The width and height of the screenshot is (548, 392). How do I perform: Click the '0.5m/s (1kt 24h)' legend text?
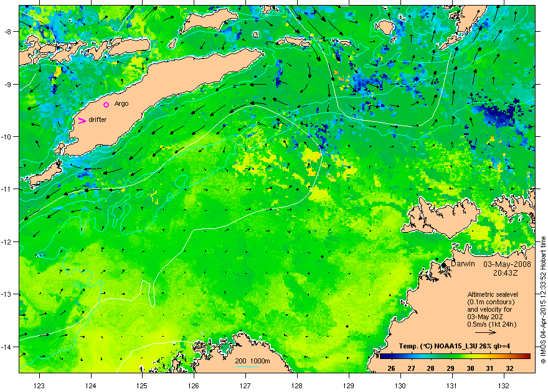[x=492, y=324]
